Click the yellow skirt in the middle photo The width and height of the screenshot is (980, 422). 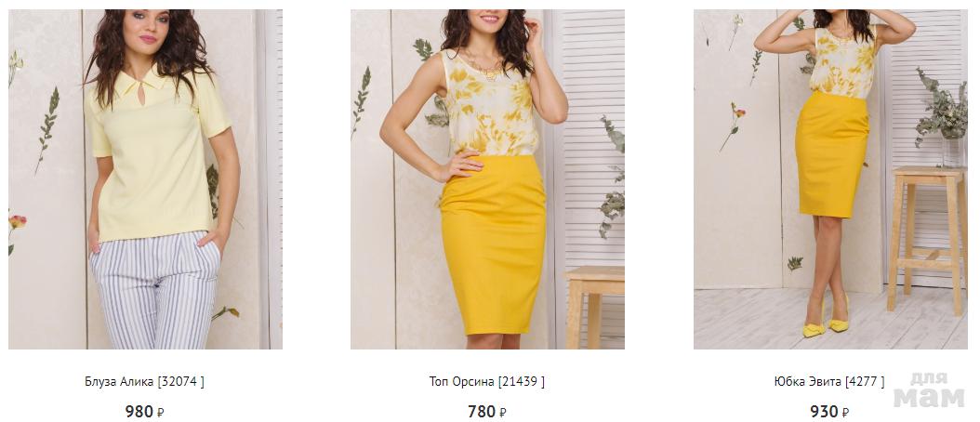[x=494, y=244]
